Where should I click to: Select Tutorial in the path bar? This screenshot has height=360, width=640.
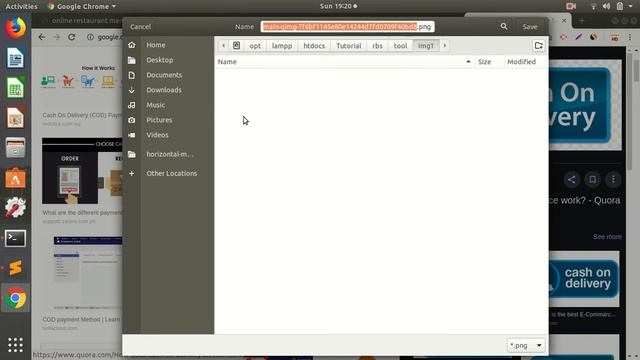[349, 45]
